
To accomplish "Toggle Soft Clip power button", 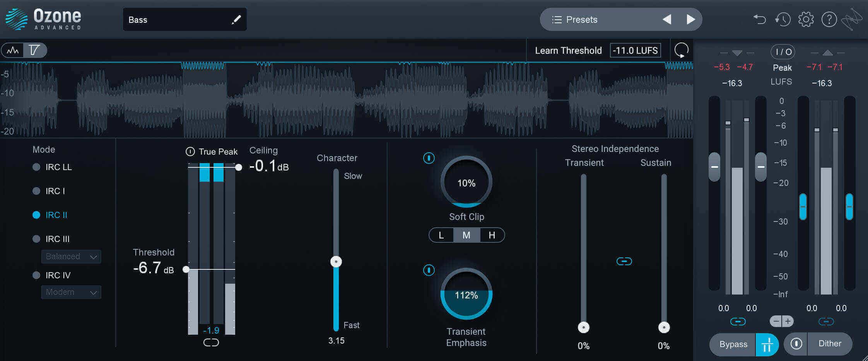I will coord(429,158).
